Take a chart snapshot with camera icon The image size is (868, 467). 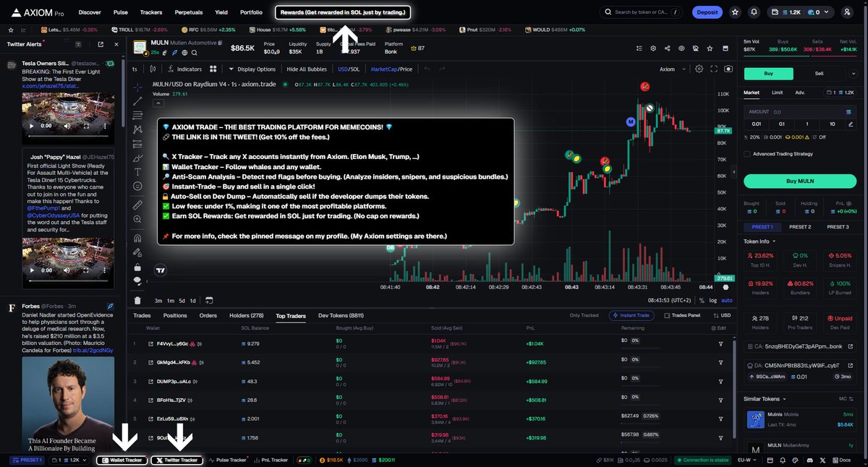[728, 69]
